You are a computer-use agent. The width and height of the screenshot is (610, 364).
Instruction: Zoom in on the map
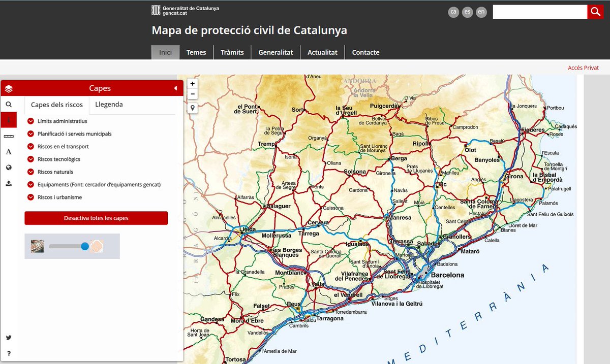pos(193,84)
